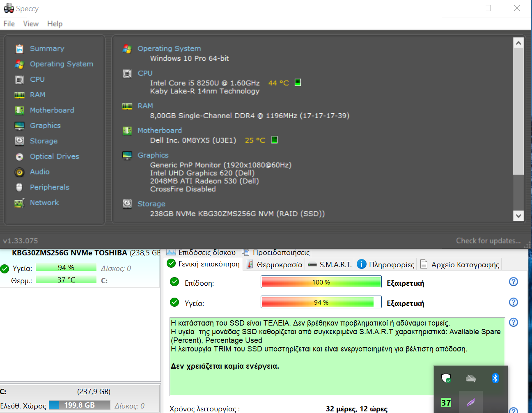Click the blue help icon beside Υγεία bar
This screenshot has width=532, height=413.
[514, 302]
